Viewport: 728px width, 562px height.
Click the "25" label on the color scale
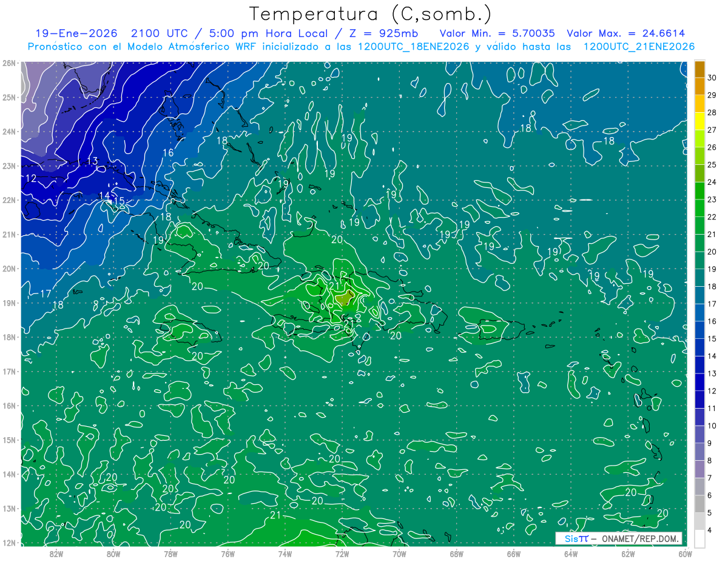click(x=712, y=164)
